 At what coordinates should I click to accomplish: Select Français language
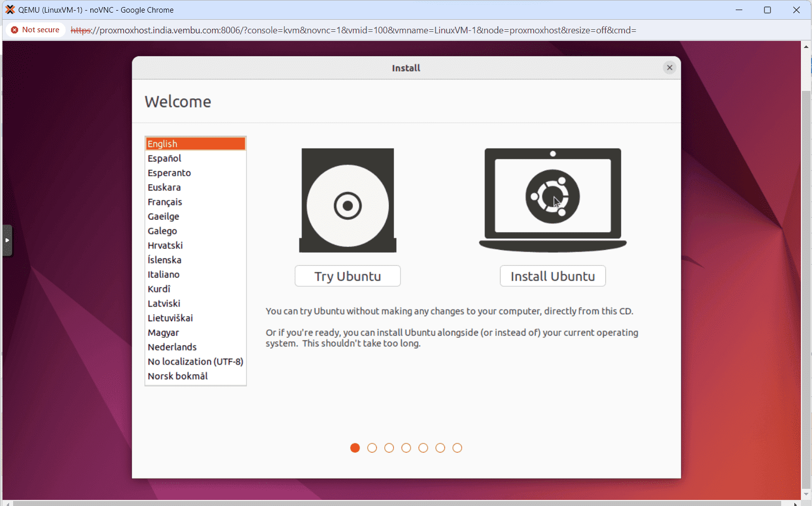tap(195, 202)
